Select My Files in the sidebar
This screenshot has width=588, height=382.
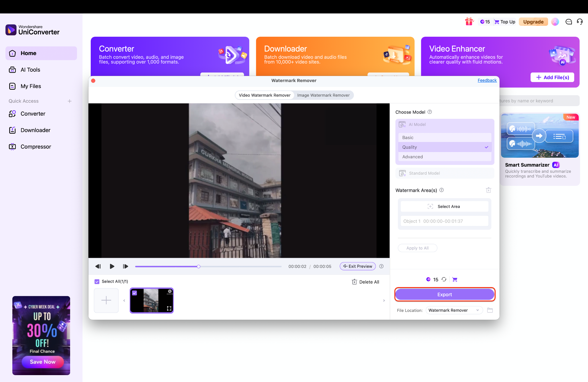point(30,86)
